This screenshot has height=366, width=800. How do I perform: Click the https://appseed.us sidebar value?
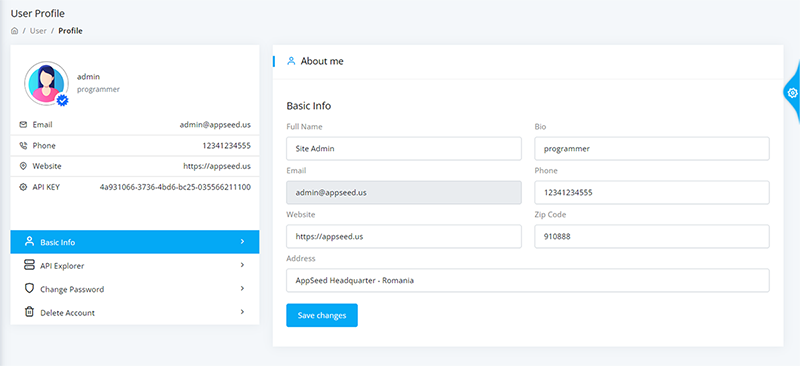click(x=217, y=166)
